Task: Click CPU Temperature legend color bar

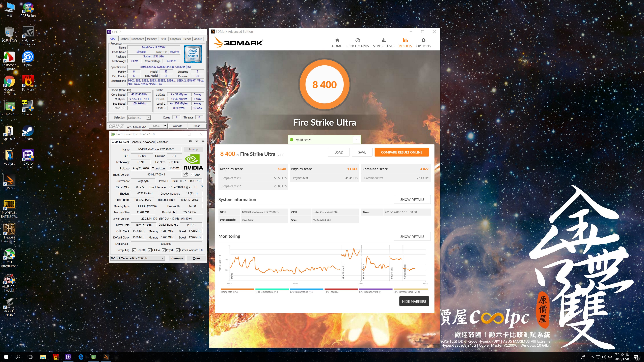Action: 272,289
